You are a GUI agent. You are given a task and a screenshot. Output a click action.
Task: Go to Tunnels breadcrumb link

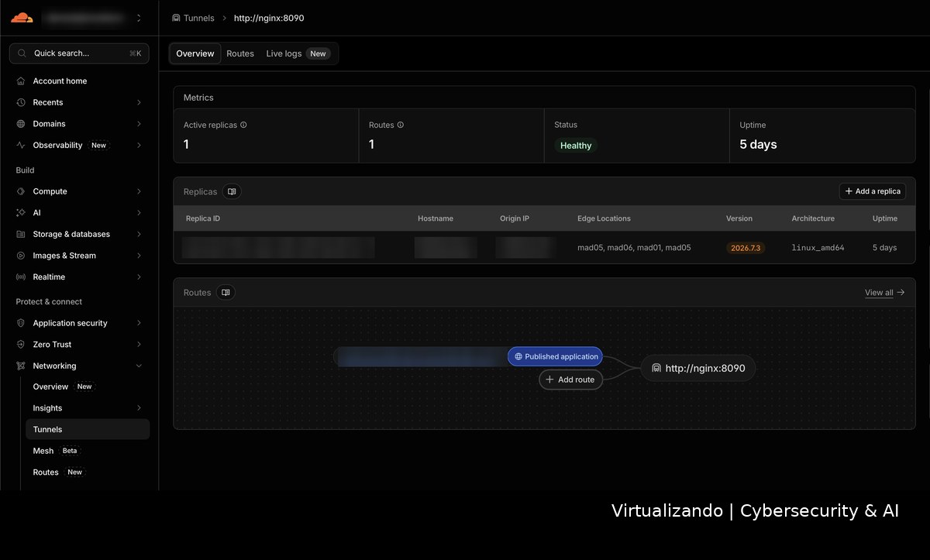(193, 18)
